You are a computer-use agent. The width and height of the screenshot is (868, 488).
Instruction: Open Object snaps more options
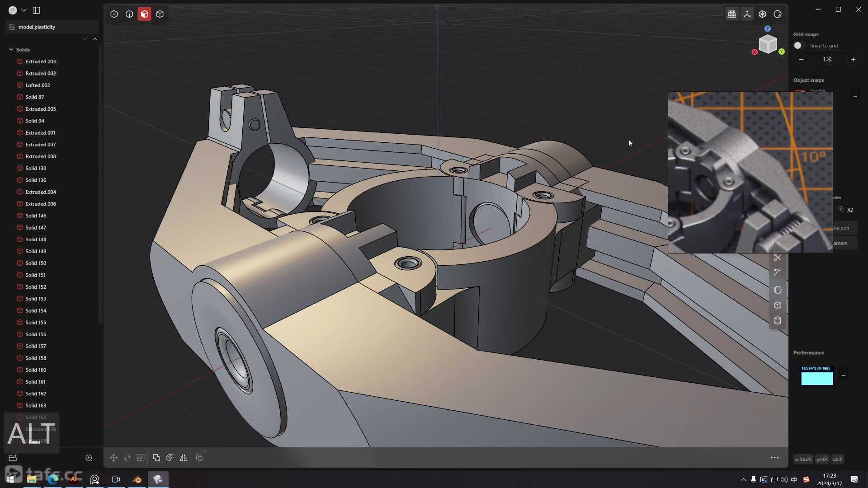tap(855, 96)
